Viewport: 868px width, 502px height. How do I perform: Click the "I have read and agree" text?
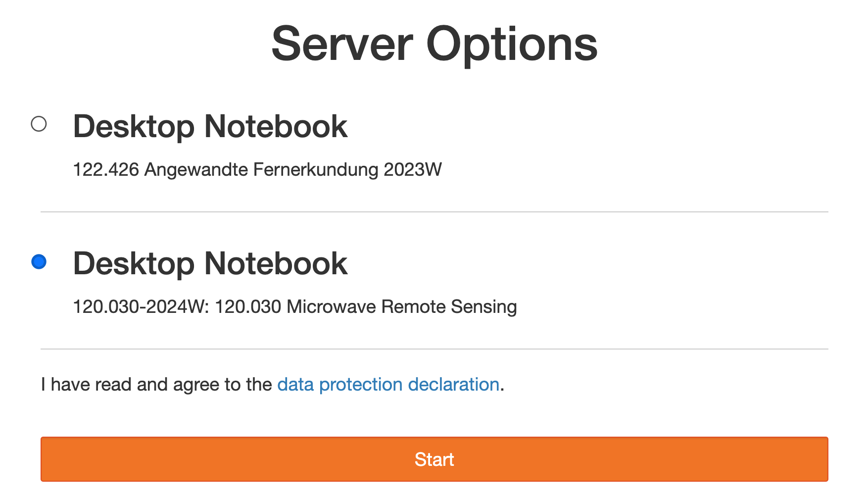(156, 385)
